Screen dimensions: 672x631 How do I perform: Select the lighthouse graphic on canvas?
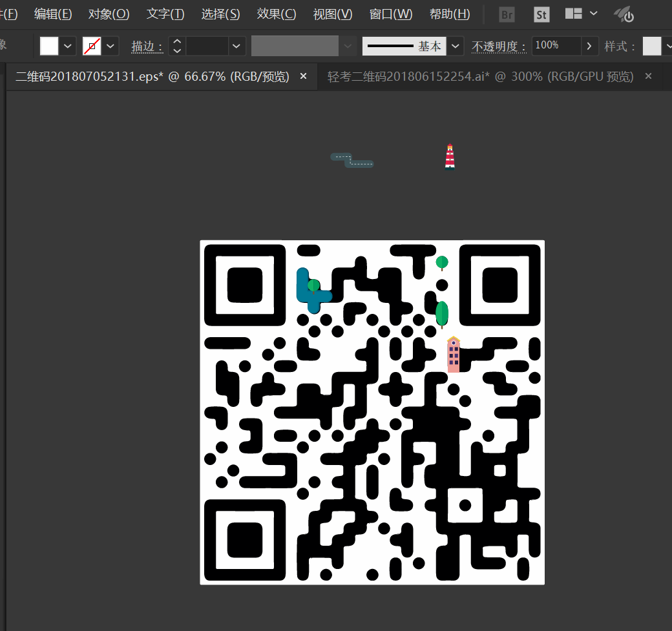tap(450, 157)
